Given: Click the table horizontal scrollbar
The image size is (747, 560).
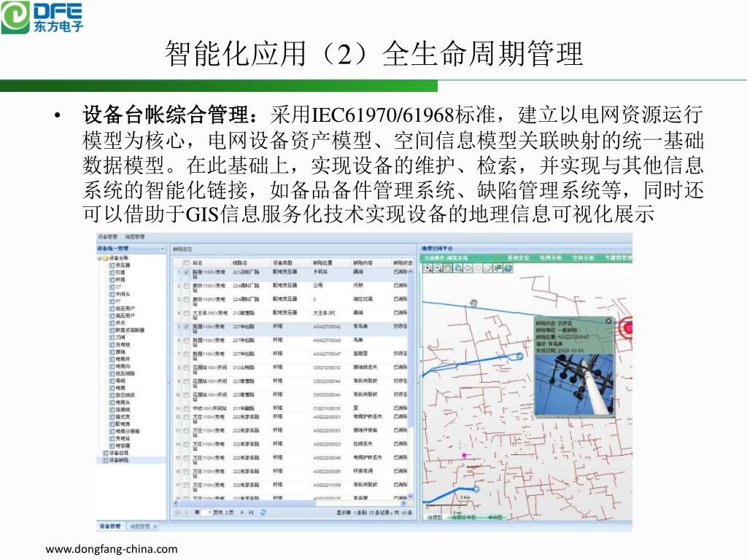Looking at the screenshot, I should (248, 503).
